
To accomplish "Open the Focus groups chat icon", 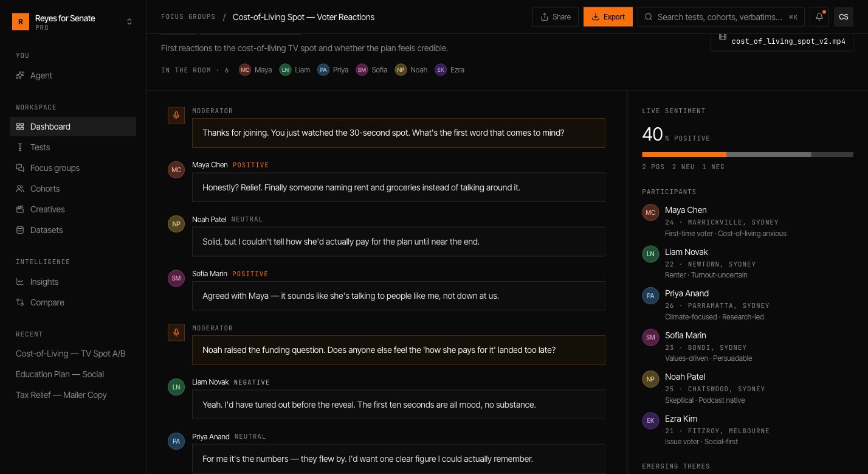I will point(20,168).
